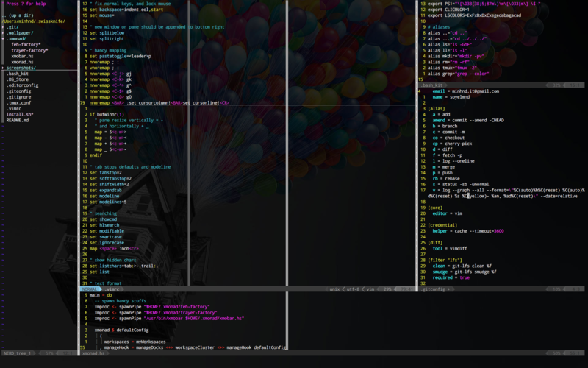Click the 'cp = cherry-pick' alias line

coord(452,144)
